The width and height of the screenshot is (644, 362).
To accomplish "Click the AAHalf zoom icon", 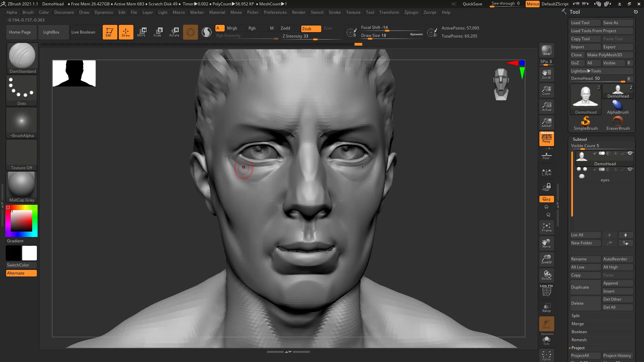I will tap(546, 122).
